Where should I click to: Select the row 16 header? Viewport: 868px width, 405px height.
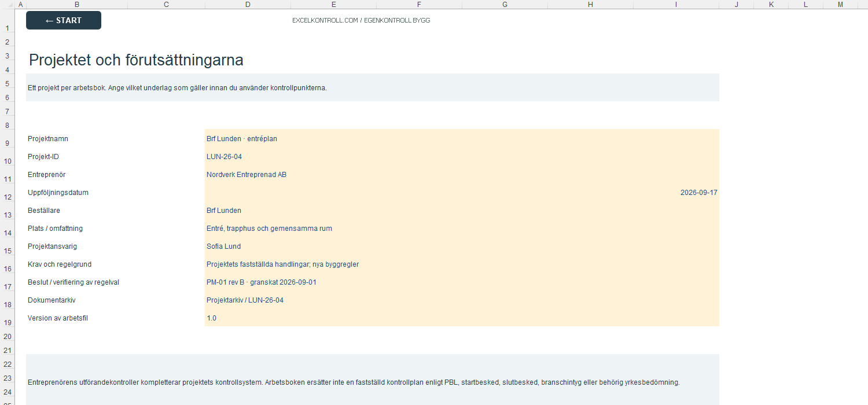(x=7, y=264)
